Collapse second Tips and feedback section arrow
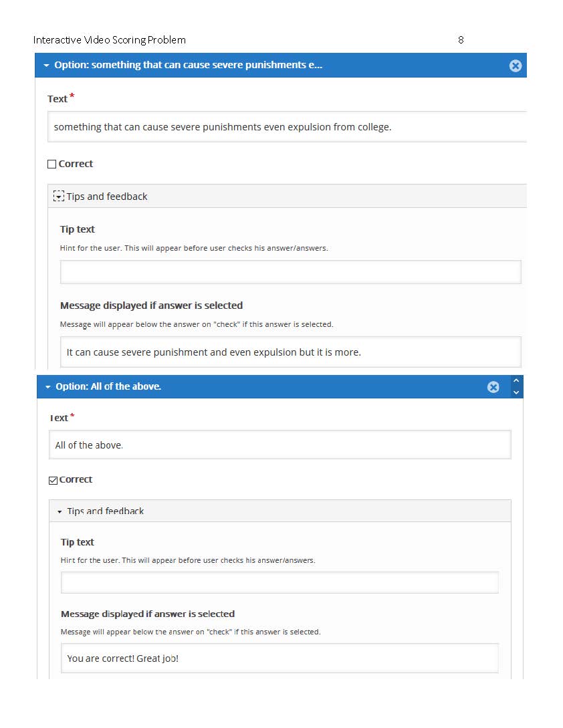This screenshot has height=728, width=563. pos(60,511)
